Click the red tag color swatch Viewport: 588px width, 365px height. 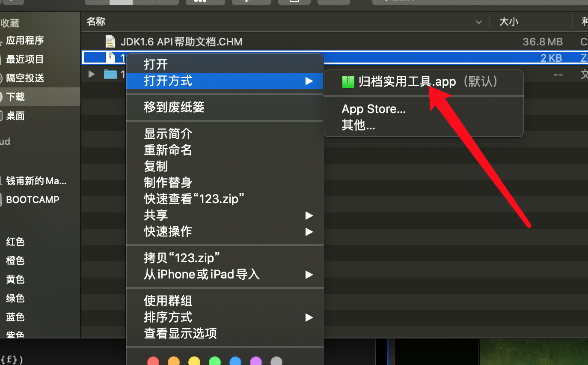tap(153, 361)
